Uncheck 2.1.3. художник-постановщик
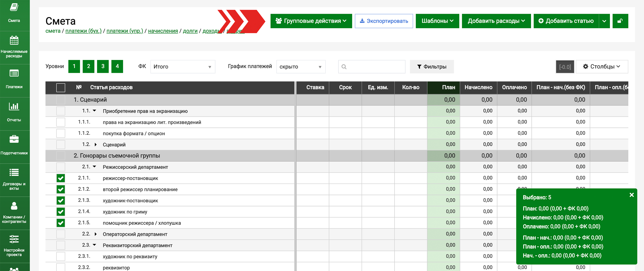The image size is (644, 271). tap(61, 201)
